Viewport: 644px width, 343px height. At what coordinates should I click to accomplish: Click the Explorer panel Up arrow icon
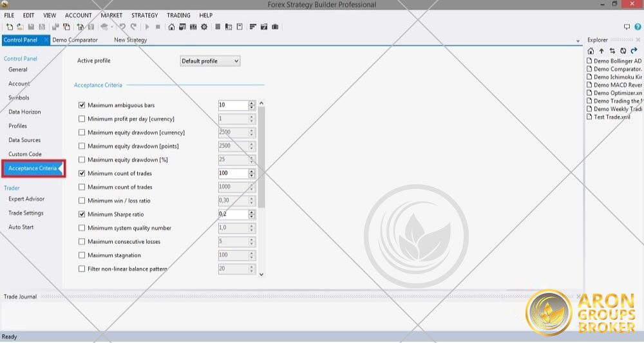(601, 51)
